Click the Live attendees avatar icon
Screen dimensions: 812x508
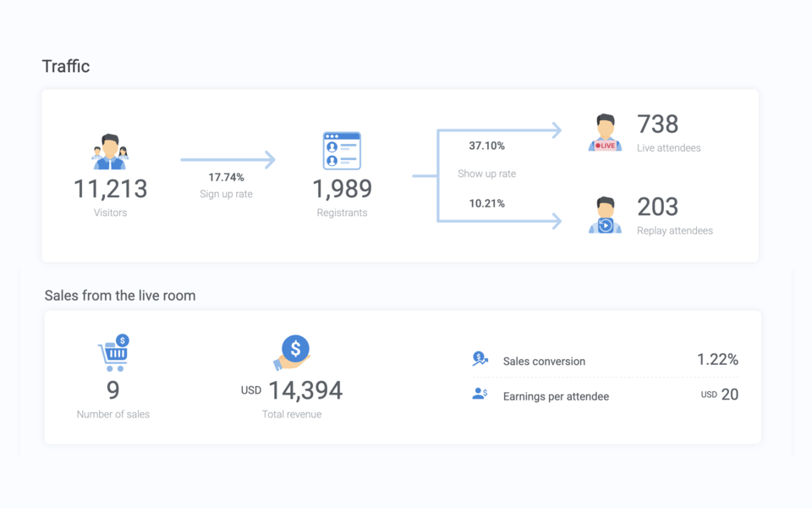coord(605,132)
